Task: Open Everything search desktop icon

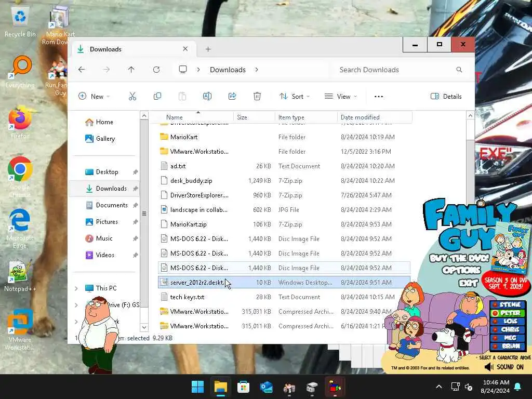Action: pos(20,72)
